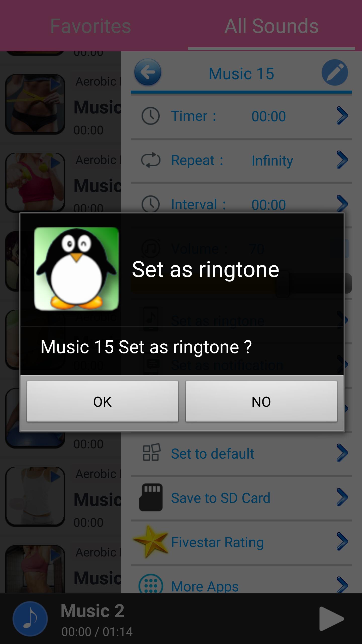The image size is (362, 644).
Task: Tap the penguin app icon in the dialog
Action: click(76, 269)
